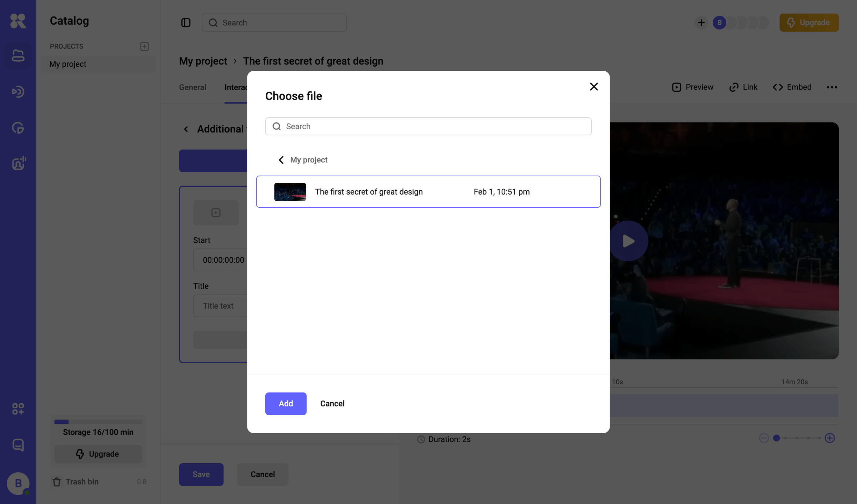Open the Catalog library sidebar icon
Image resolution: width=857 pixels, height=504 pixels.
18,55
